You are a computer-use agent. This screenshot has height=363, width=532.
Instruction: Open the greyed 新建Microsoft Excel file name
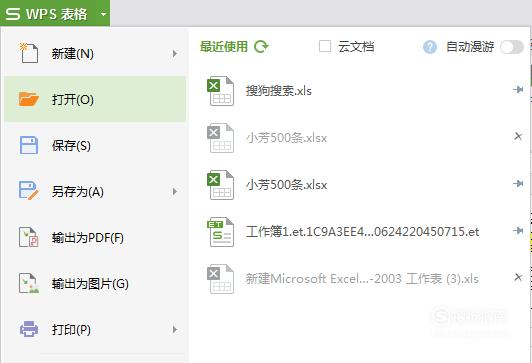point(362,279)
